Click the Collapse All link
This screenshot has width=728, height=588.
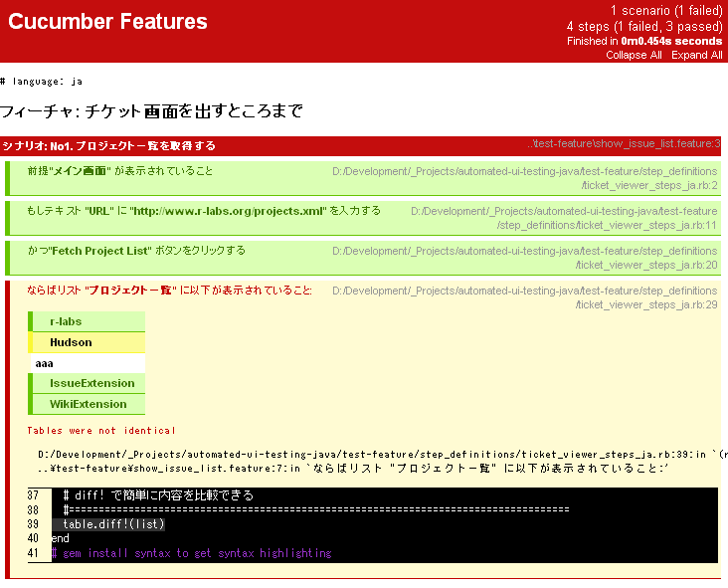point(634,55)
